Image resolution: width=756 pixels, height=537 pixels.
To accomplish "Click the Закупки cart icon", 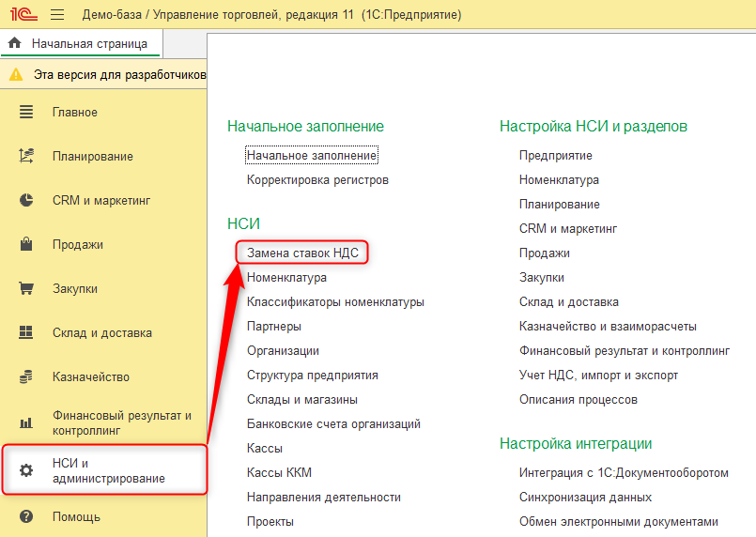I will (26, 288).
